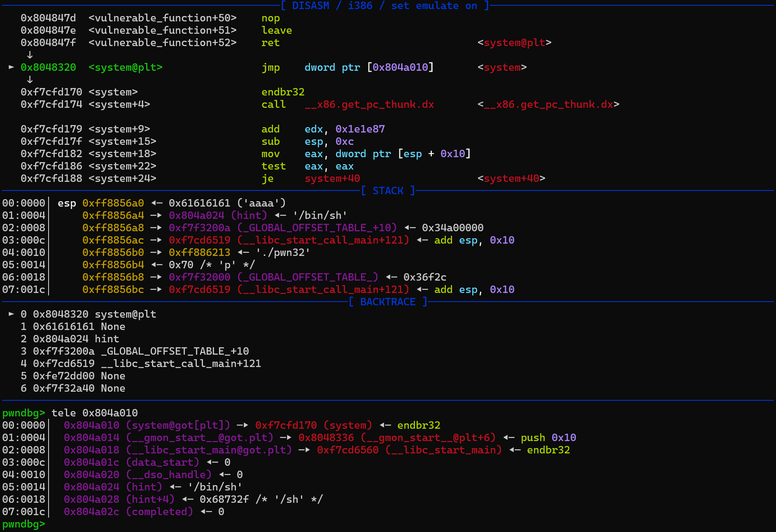
Task: Click the './pwn32' string in the stack
Action: pyautogui.click(x=283, y=253)
